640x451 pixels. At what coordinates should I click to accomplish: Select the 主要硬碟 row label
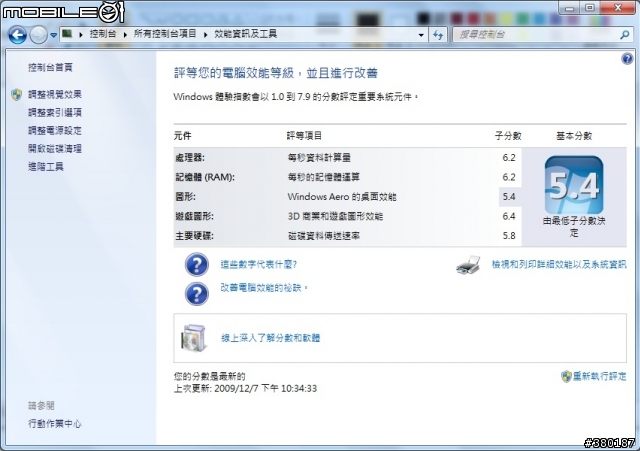point(194,236)
